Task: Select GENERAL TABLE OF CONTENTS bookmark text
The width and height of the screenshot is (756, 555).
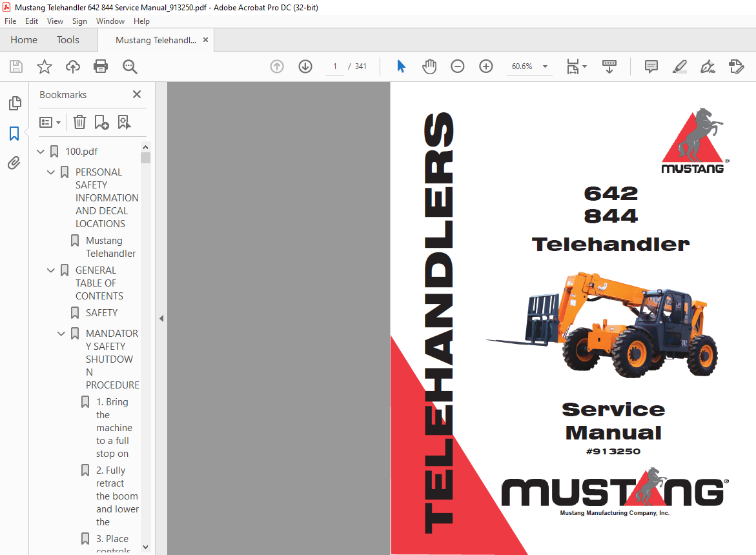Action: click(99, 283)
